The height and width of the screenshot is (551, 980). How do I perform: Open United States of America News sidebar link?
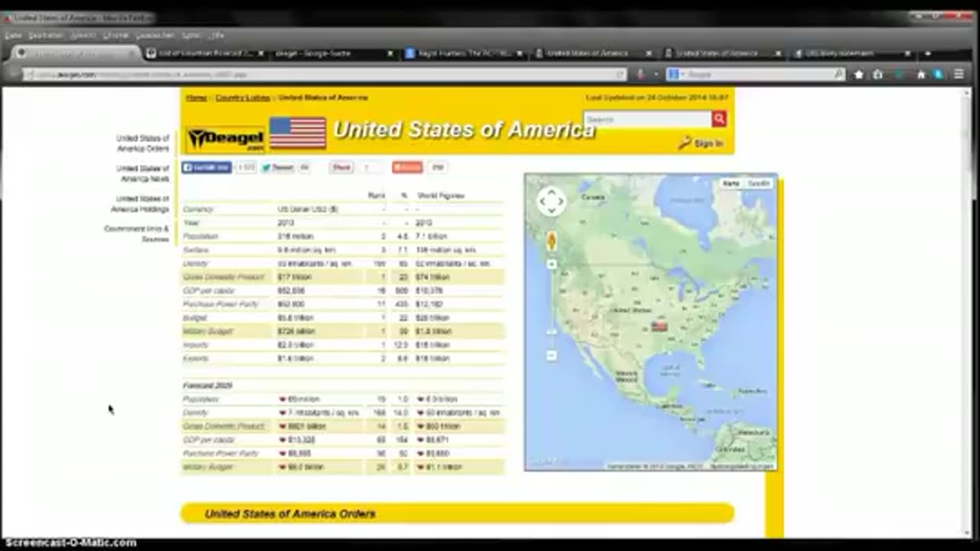pos(142,173)
